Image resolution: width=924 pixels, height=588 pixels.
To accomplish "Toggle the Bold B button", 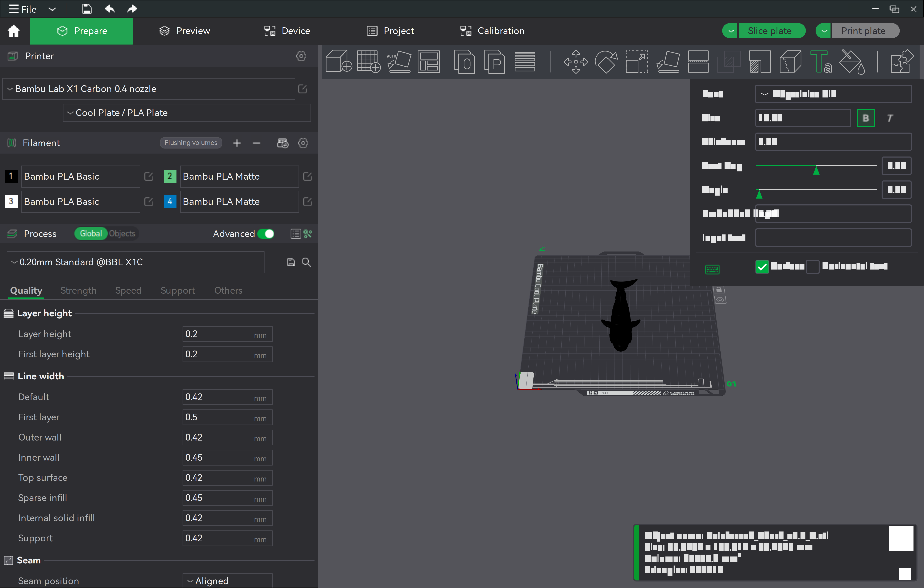I will [866, 118].
